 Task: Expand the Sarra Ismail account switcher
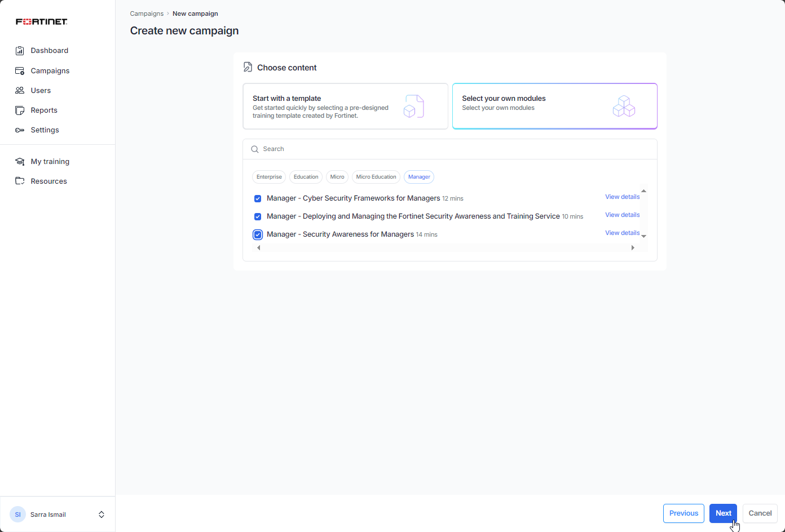pos(102,515)
